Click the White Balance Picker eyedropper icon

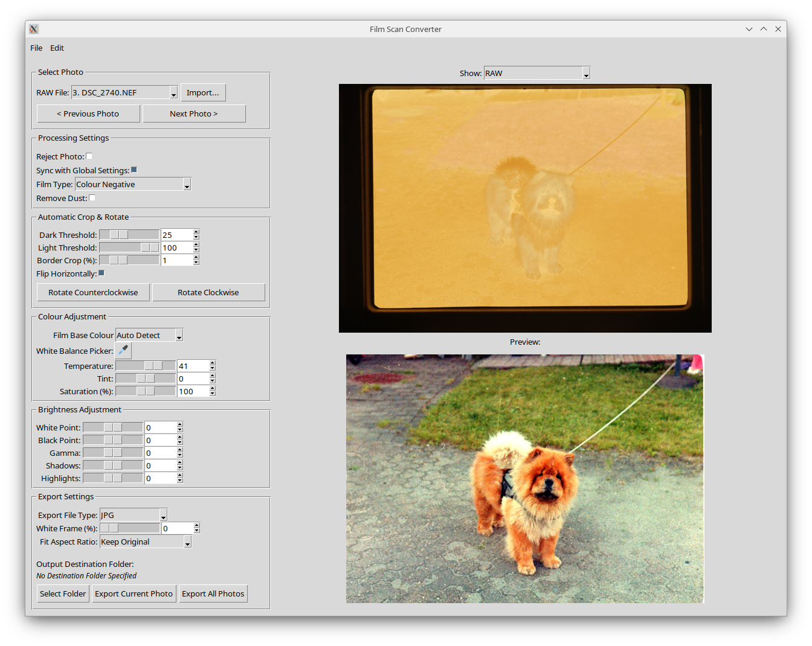[123, 350]
